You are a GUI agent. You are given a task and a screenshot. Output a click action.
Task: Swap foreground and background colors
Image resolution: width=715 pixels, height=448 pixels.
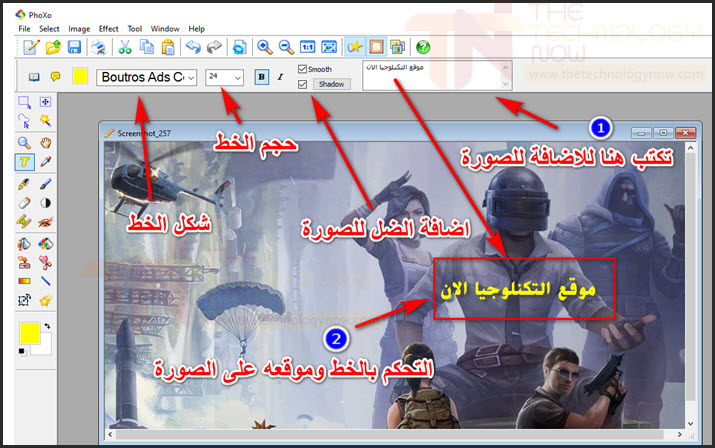tap(47, 326)
